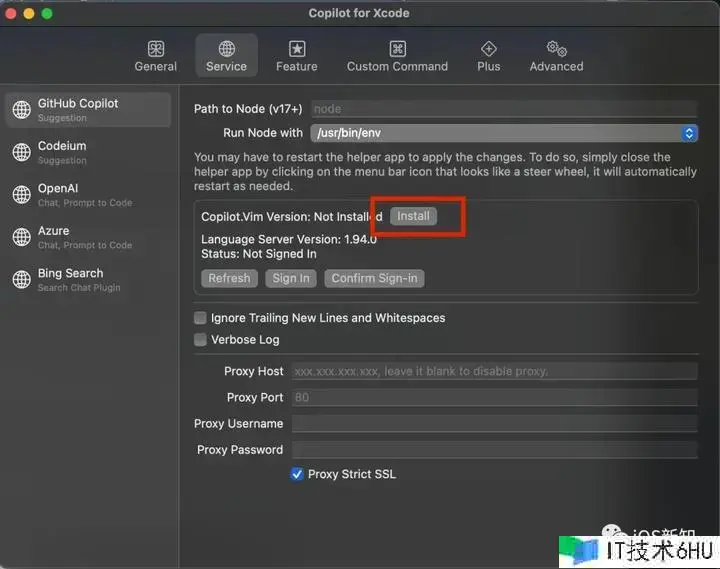Open the Custom Command icon
This screenshot has height=569, width=720.
397,49
